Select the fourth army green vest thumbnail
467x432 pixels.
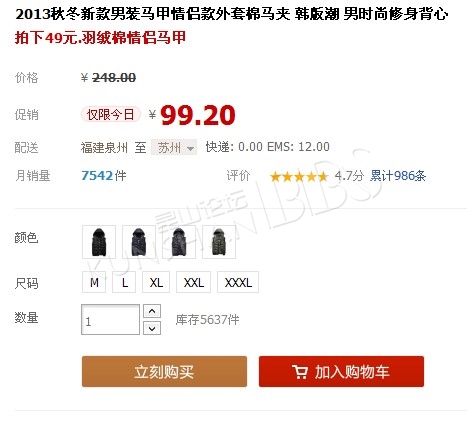point(219,242)
